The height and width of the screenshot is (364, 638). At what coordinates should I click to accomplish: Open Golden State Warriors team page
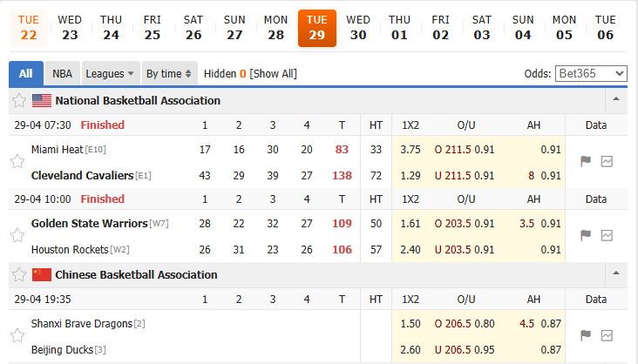[90, 224]
